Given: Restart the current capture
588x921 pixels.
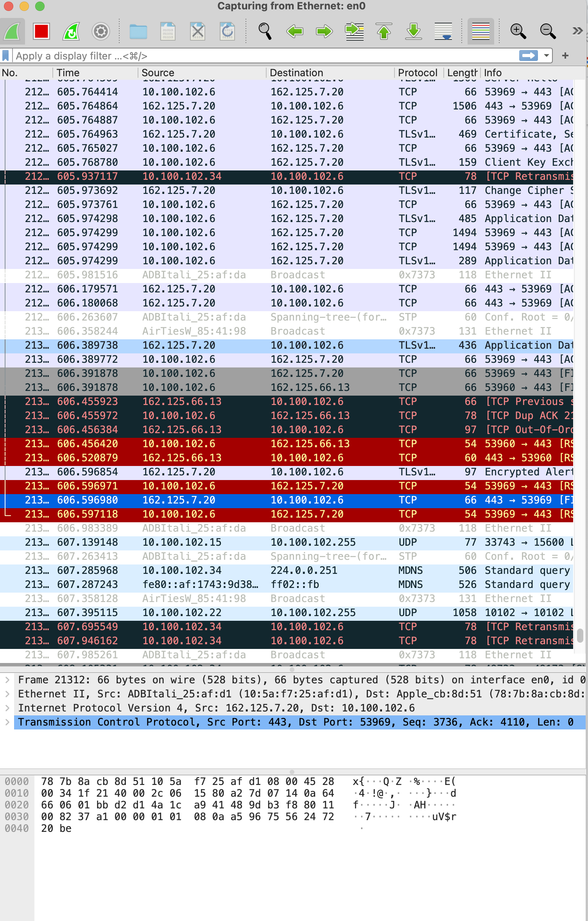Looking at the screenshot, I should tap(71, 31).
